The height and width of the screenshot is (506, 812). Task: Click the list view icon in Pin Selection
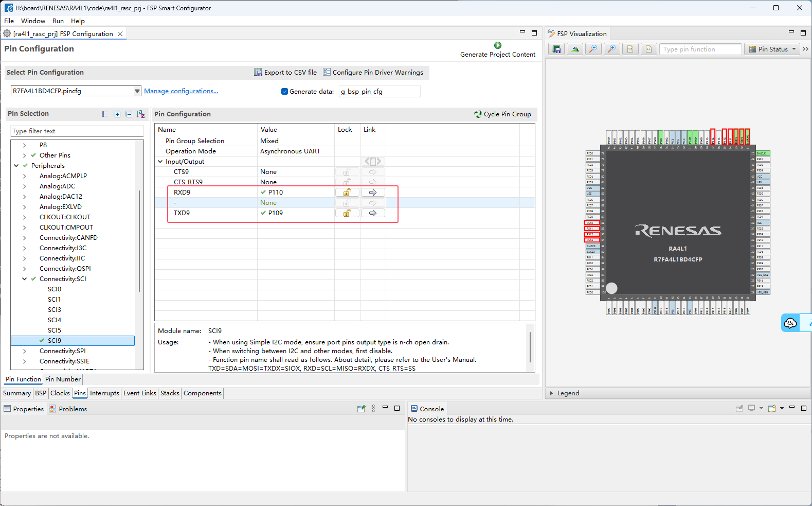pos(105,114)
